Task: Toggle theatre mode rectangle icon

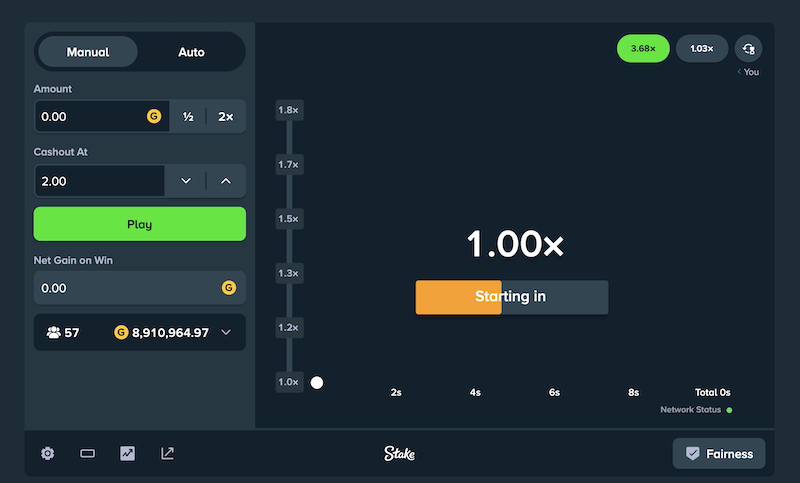Action: pyautogui.click(x=87, y=453)
